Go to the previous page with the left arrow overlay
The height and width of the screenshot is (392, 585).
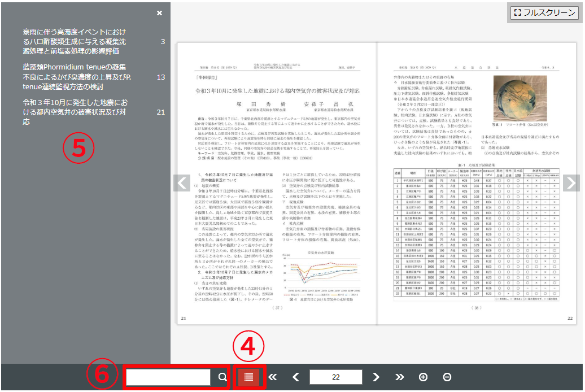point(182,183)
